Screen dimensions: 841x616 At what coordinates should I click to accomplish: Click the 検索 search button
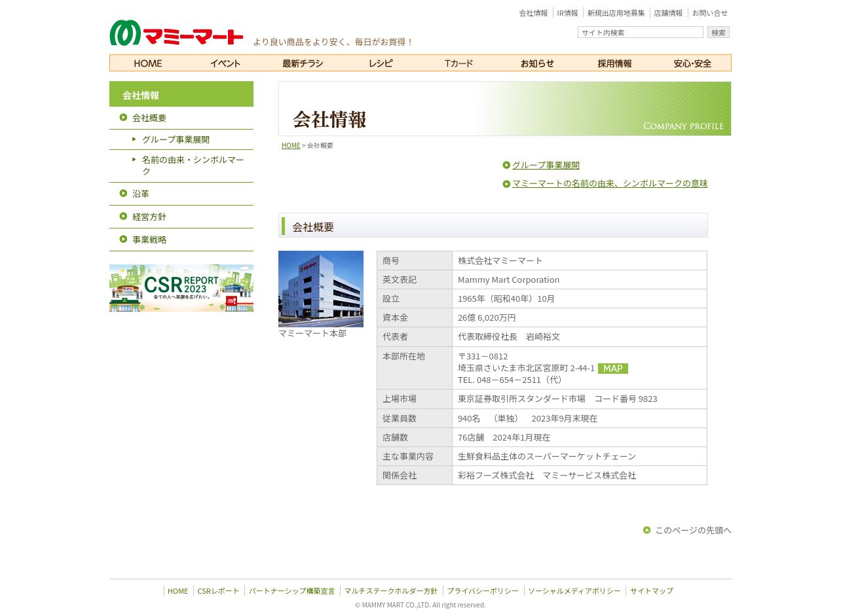719,32
